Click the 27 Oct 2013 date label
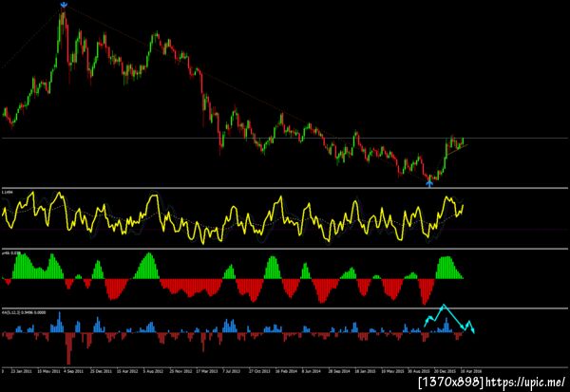The height and width of the screenshot is (392, 570). (259, 371)
